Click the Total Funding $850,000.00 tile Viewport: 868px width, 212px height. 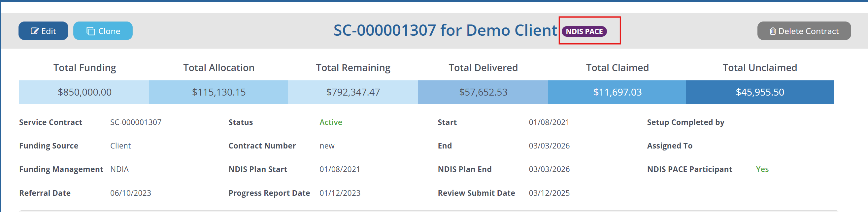pyautogui.click(x=84, y=92)
